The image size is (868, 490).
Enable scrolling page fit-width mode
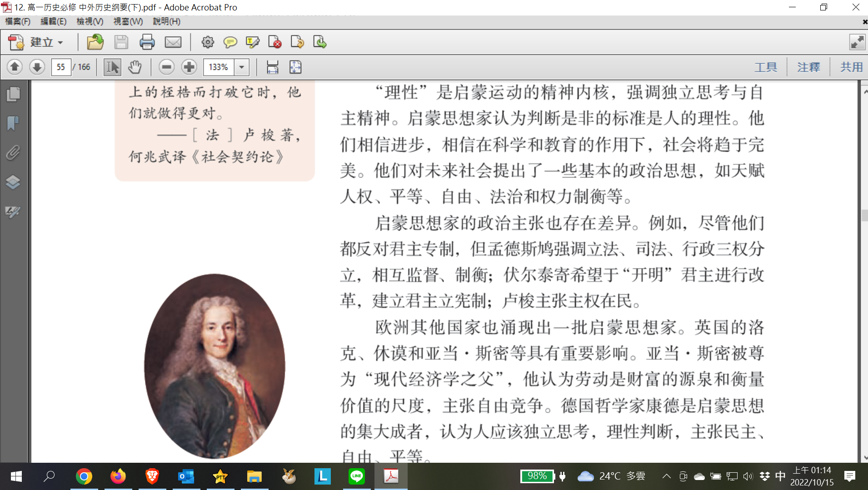coord(273,67)
